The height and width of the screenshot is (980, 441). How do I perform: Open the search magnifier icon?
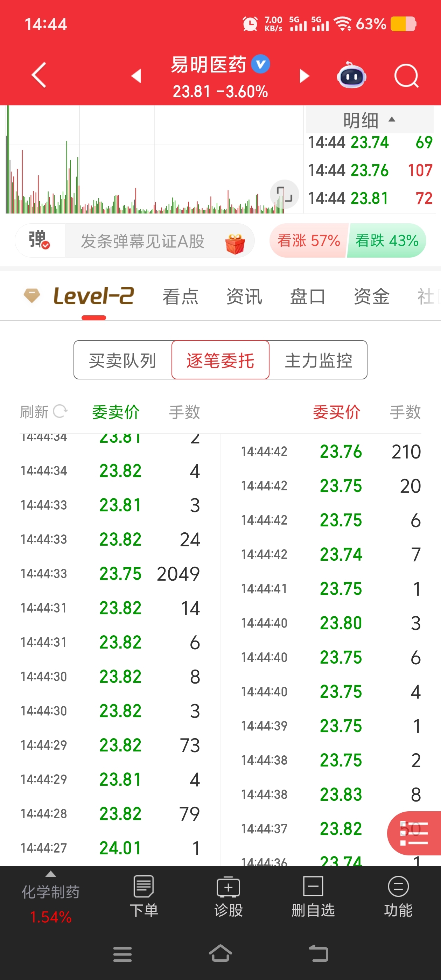point(407,76)
